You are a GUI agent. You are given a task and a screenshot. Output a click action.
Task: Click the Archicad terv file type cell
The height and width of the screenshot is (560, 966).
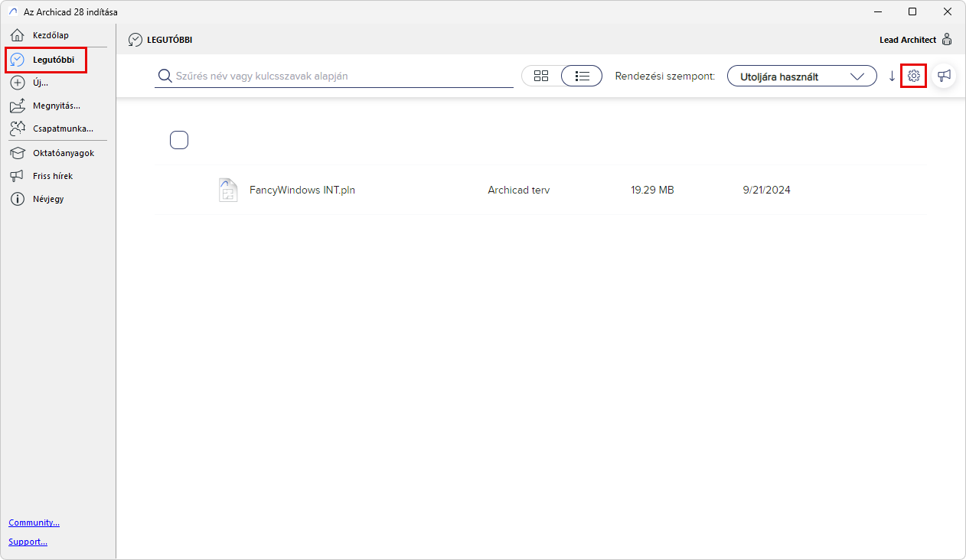(x=518, y=190)
